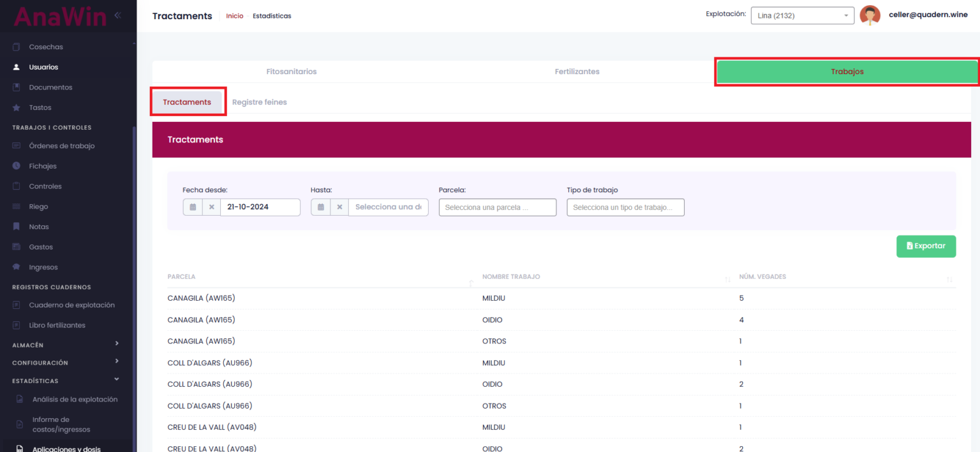980x452 pixels.
Task: Expand the Almacén section in the sidebar
Action: pyautogui.click(x=117, y=344)
